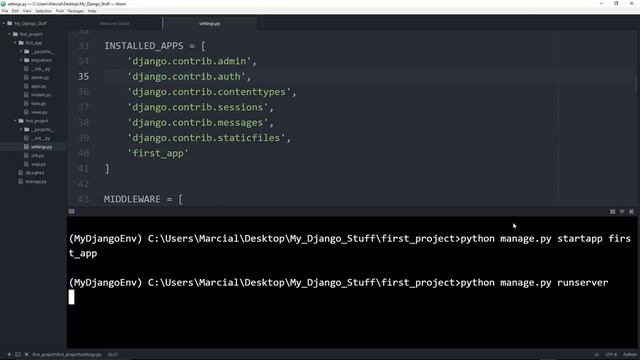This screenshot has height=360, width=640.
Task: Click 'django.contrib.sessions' in the code
Action: (x=198, y=107)
